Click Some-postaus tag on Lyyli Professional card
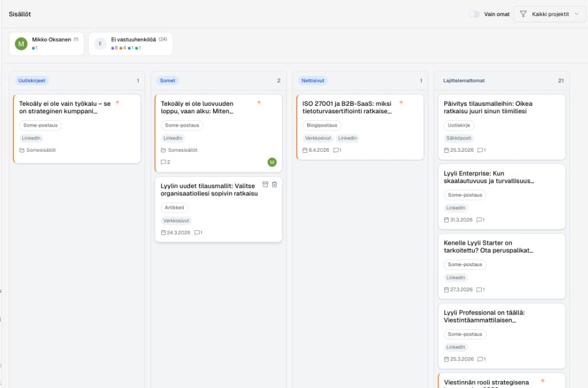Screen dimensions: 588x388 [x=465, y=335]
